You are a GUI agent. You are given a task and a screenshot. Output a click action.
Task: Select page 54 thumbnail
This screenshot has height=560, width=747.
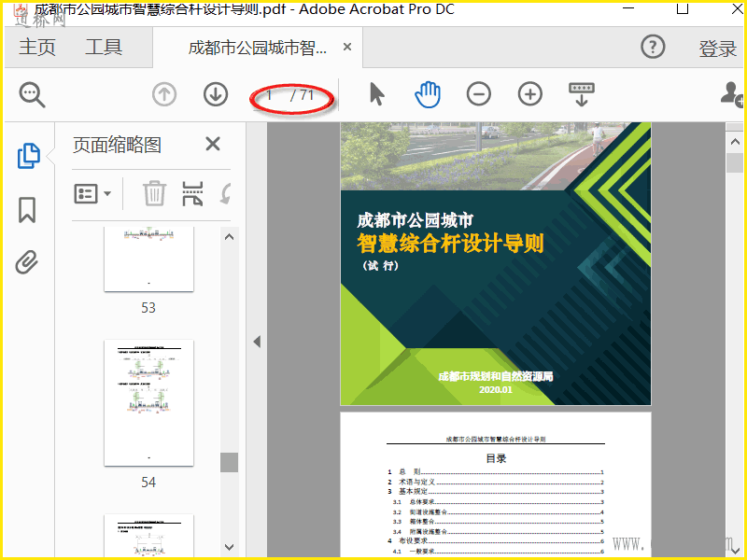pos(148,403)
